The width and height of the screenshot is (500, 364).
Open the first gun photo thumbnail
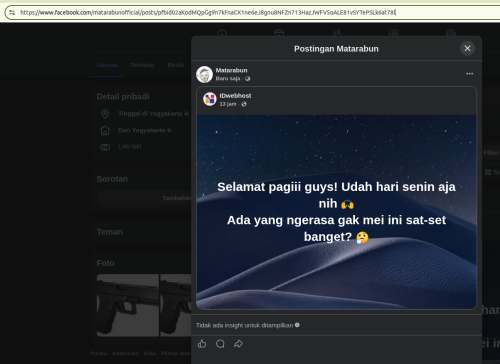click(x=128, y=305)
